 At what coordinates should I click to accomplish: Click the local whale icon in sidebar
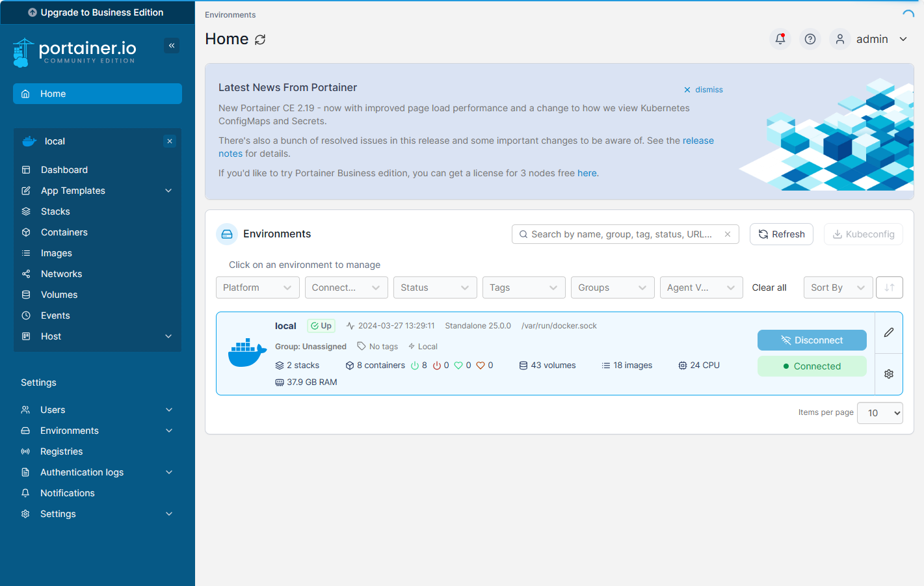[x=29, y=141]
